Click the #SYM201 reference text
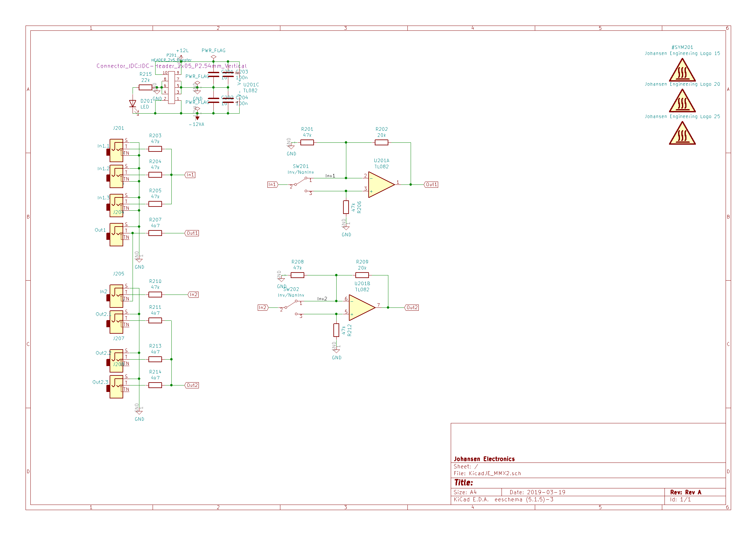The width and height of the screenshot is (756, 535). (x=682, y=47)
